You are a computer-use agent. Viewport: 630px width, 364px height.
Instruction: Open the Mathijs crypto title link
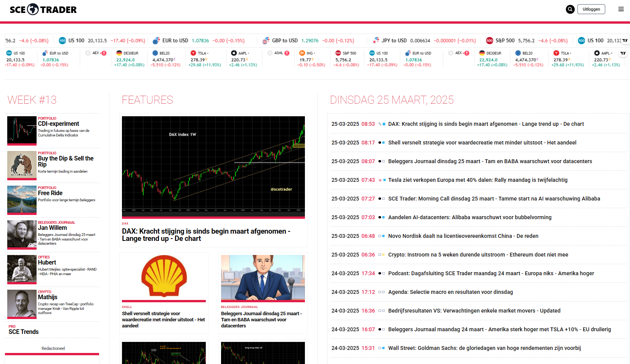[48, 297]
